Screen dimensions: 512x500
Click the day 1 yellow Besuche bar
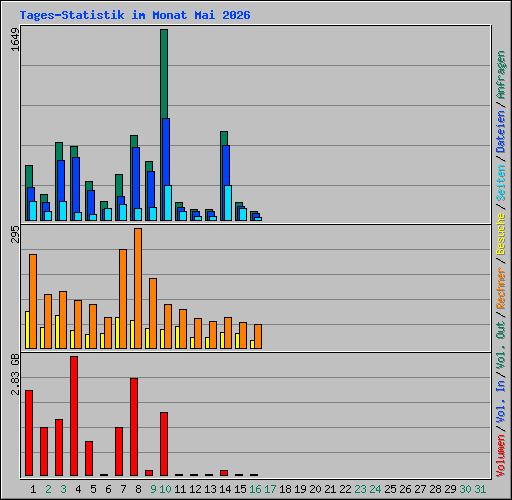[27, 330]
